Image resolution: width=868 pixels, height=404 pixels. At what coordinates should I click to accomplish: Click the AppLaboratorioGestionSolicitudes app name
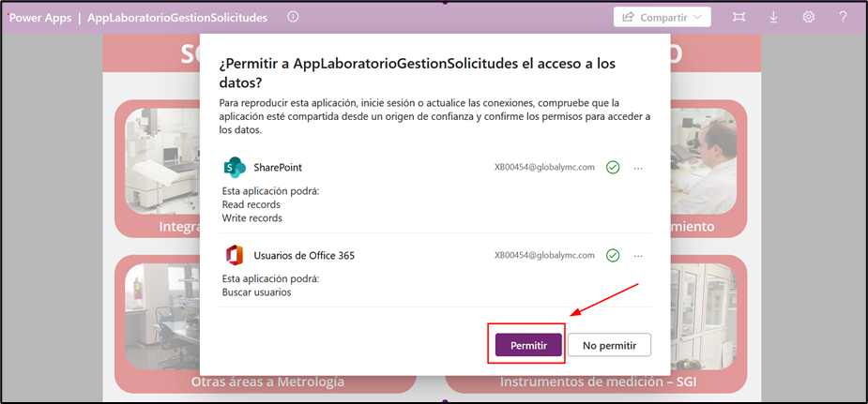pos(176,18)
